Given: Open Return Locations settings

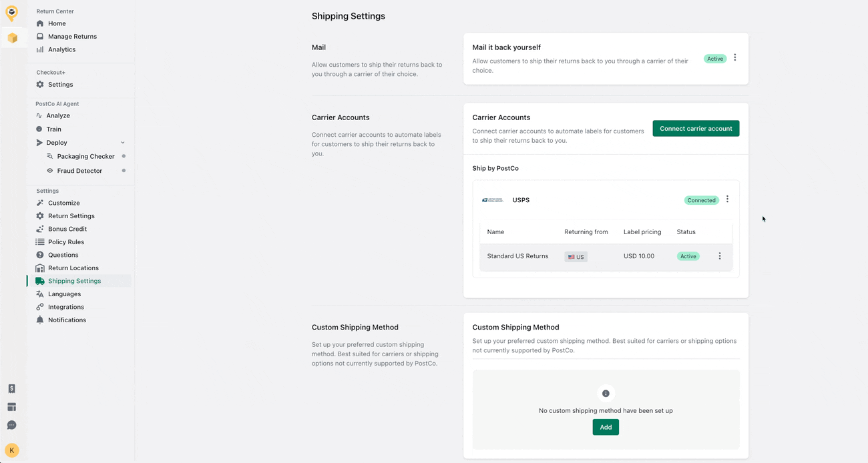Looking at the screenshot, I should (73, 268).
